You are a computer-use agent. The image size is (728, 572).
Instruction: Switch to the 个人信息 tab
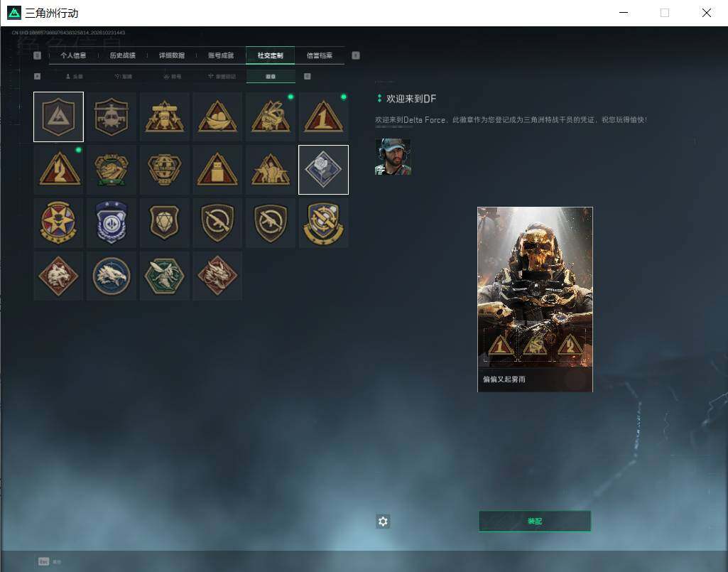pyautogui.click(x=73, y=55)
